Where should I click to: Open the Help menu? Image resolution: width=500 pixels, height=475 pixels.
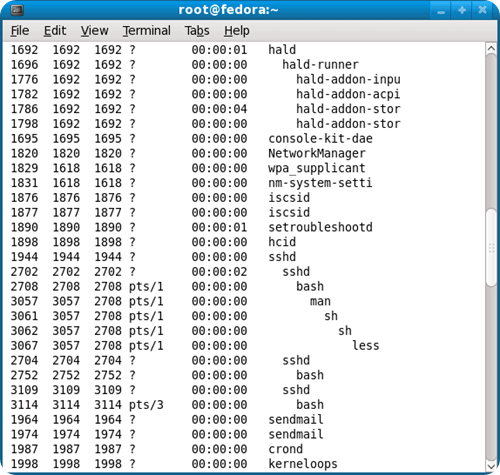(x=237, y=31)
